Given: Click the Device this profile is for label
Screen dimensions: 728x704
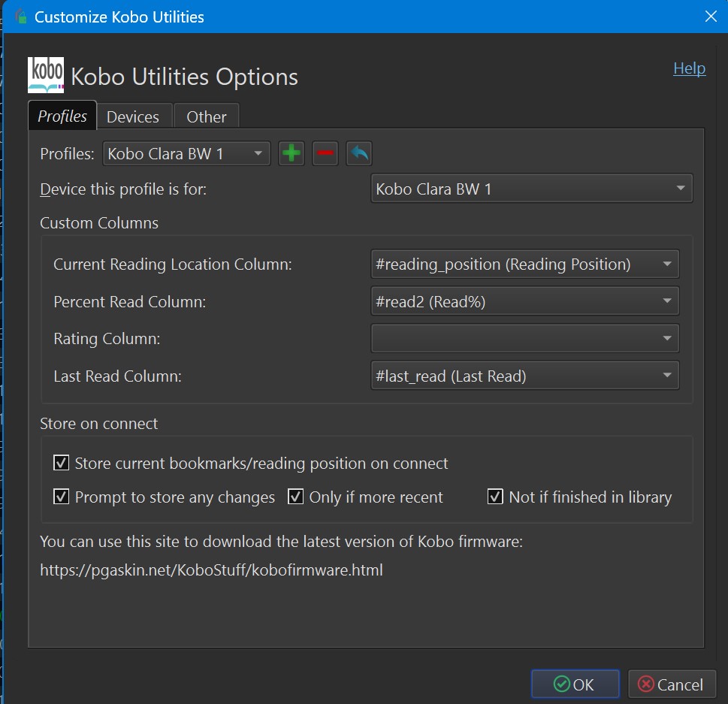Looking at the screenshot, I should point(123,189).
